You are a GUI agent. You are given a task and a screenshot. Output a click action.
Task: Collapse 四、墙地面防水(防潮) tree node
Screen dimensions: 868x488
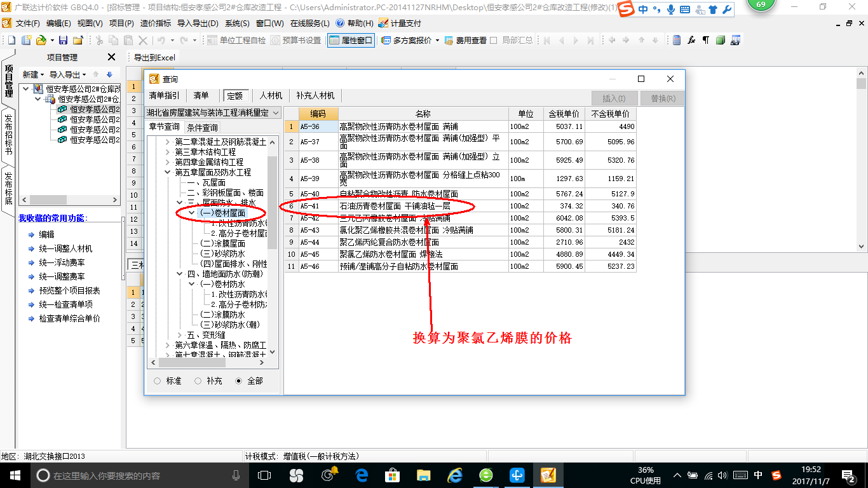click(x=180, y=274)
